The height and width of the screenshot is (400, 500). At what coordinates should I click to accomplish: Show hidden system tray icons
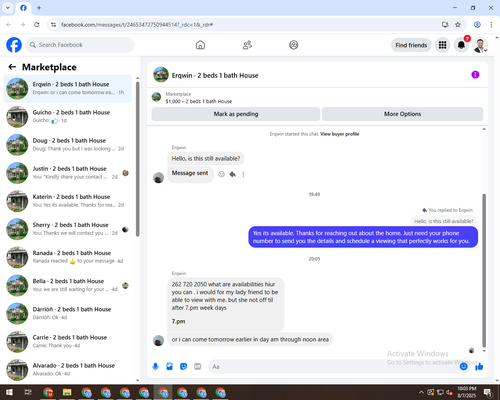tap(421, 392)
